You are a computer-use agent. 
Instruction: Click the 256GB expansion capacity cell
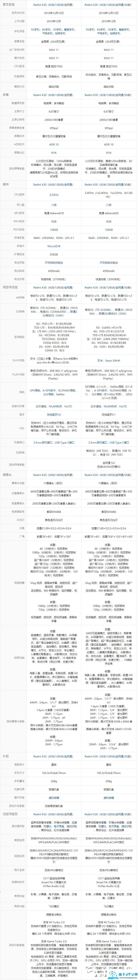(54, 254)
